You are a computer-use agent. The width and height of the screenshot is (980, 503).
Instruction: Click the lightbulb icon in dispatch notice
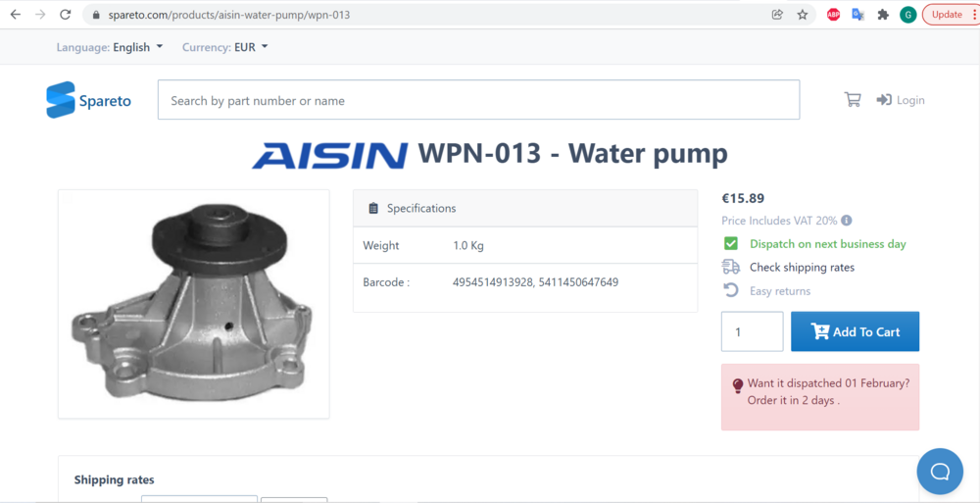[x=738, y=385]
